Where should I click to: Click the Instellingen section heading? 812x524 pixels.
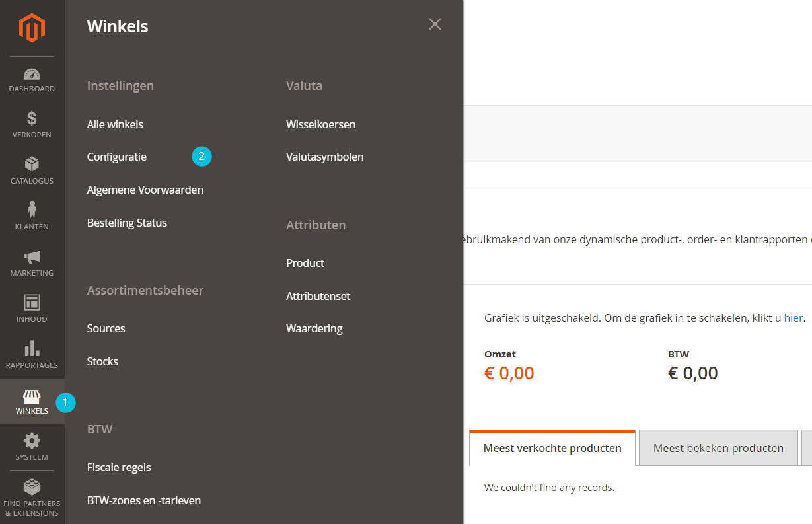[120, 86]
